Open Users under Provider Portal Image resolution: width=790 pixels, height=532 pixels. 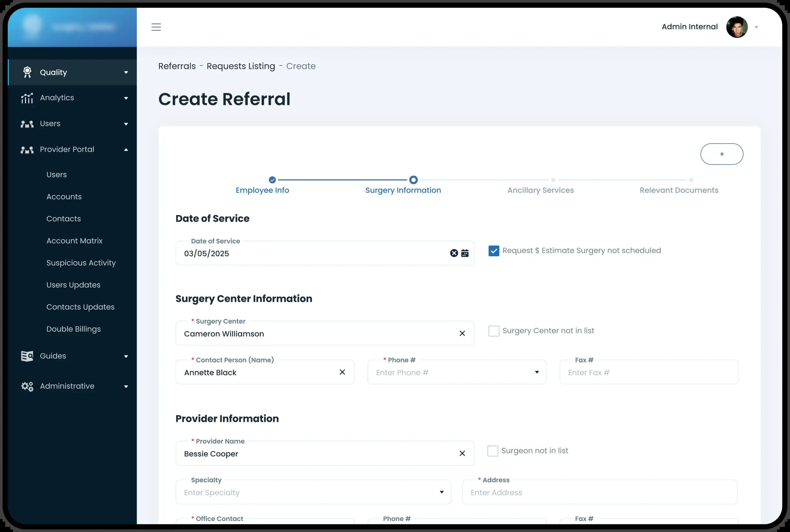56,174
